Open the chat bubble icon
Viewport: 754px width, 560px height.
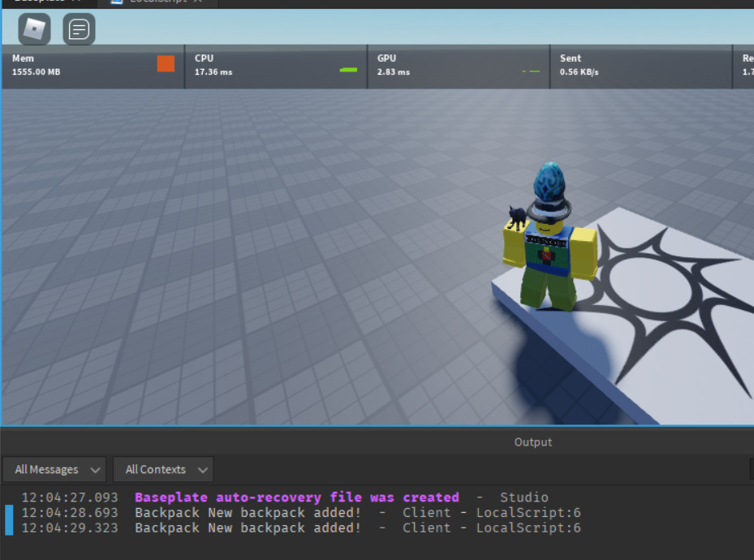tap(79, 29)
